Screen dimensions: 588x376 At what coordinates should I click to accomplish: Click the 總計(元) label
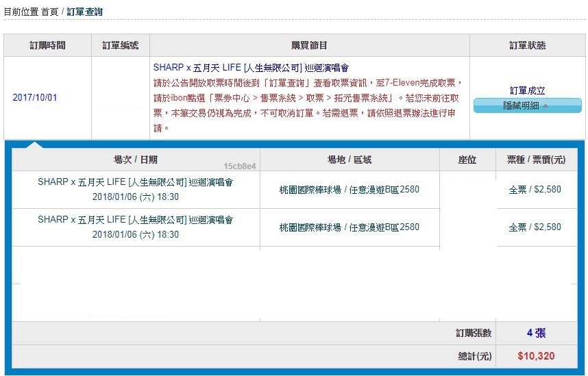point(475,356)
